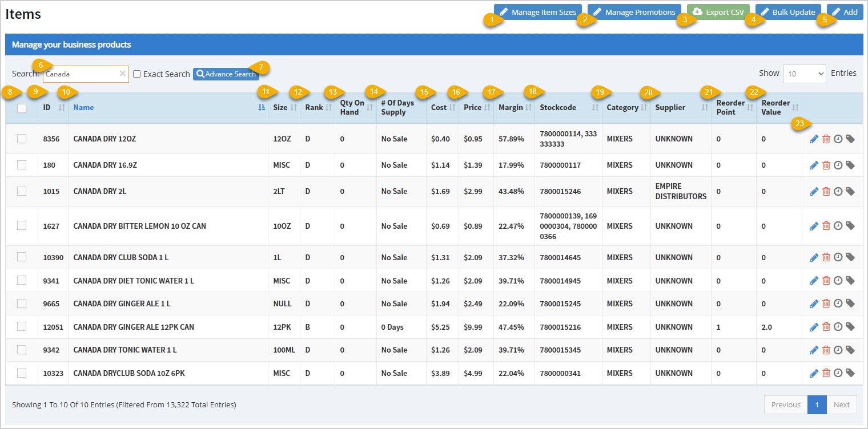The image size is (868, 429).
Task: Open Advance Search
Action: (x=226, y=74)
